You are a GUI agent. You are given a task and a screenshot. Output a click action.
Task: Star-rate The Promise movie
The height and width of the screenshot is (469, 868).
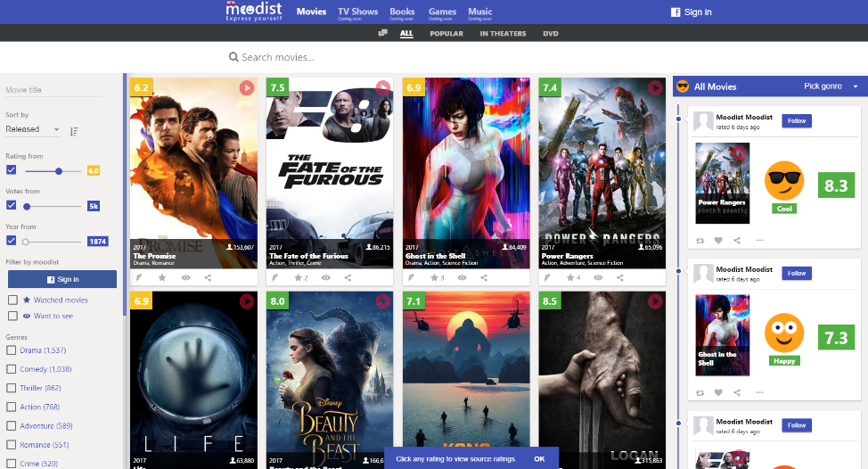pos(162,277)
